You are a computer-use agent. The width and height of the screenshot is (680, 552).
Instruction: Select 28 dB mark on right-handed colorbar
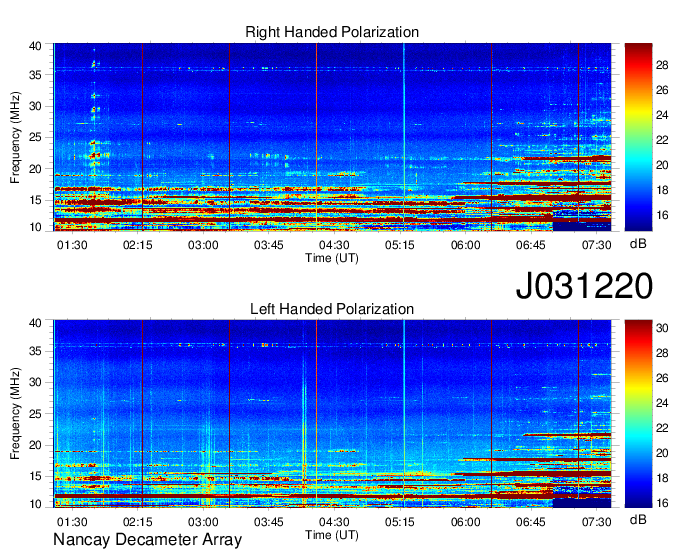point(662,65)
